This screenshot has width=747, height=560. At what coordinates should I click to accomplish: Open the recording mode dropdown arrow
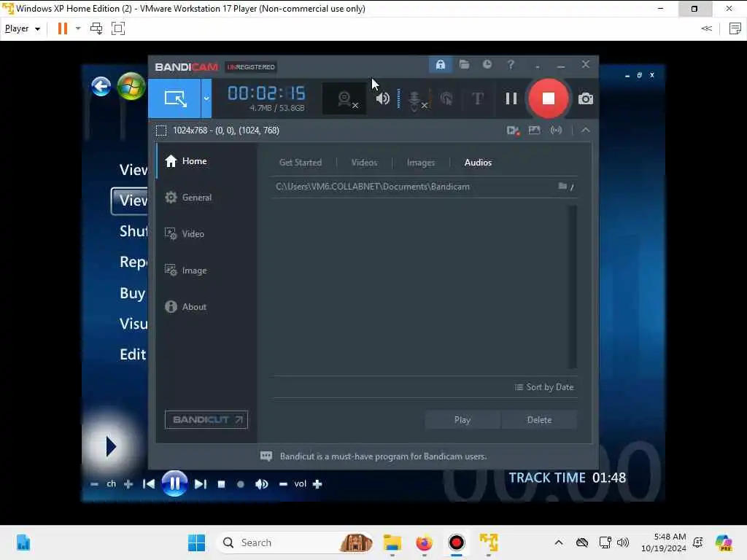tap(206, 98)
